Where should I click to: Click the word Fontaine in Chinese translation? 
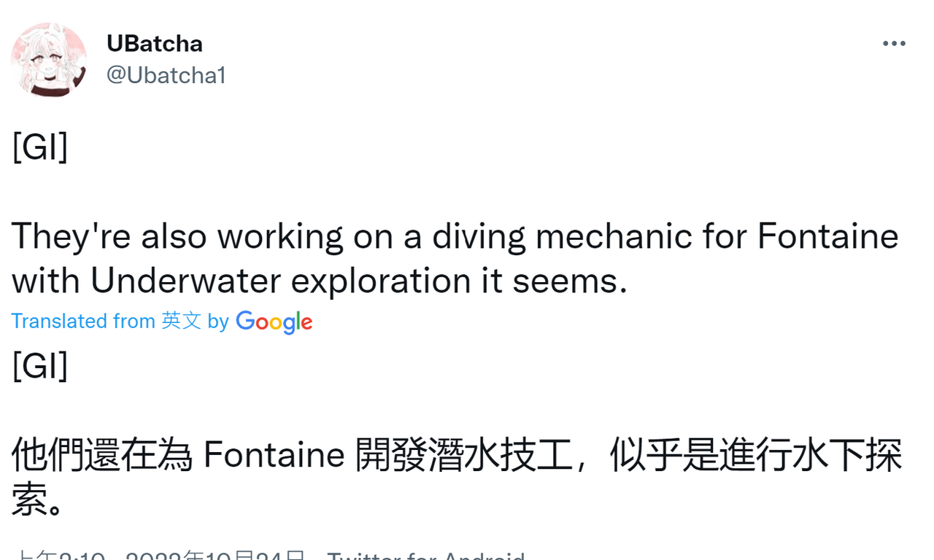point(274,455)
